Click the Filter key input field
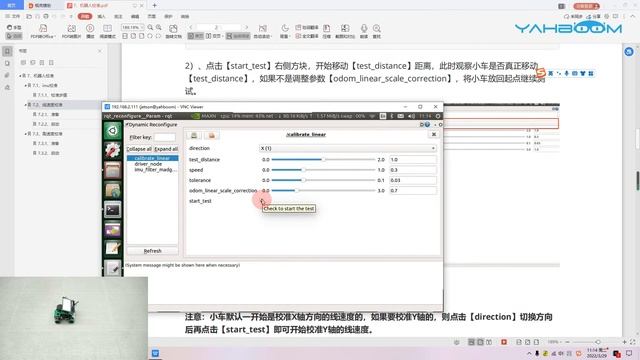This screenshot has width=640, height=360. click(x=165, y=137)
